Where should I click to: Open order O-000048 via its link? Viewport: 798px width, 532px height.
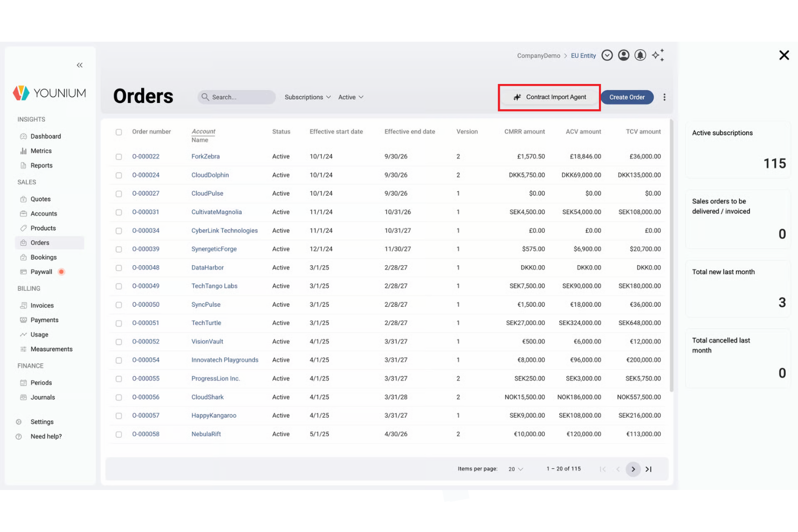pos(146,267)
